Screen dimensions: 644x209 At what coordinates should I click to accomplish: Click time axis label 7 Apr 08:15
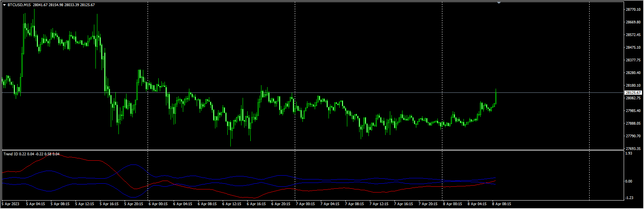point(355,204)
